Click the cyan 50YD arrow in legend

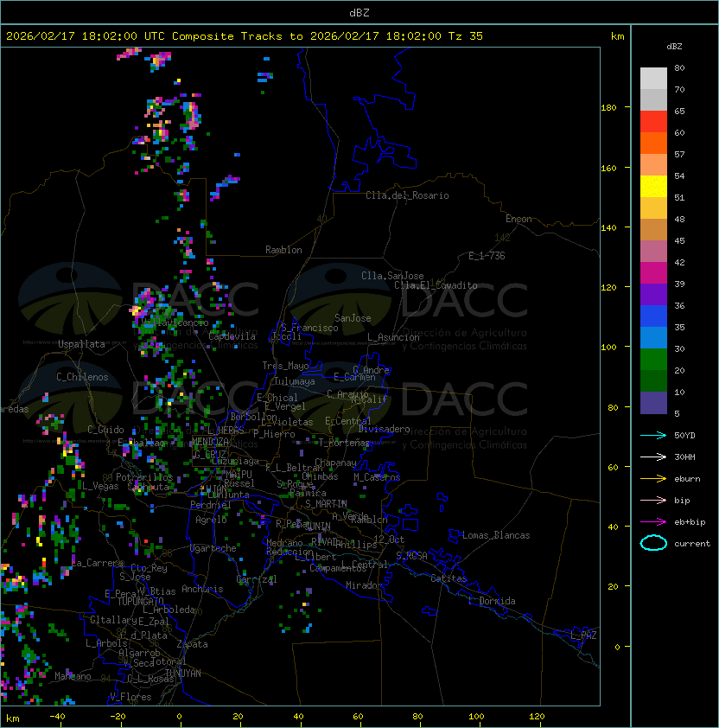pos(653,436)
